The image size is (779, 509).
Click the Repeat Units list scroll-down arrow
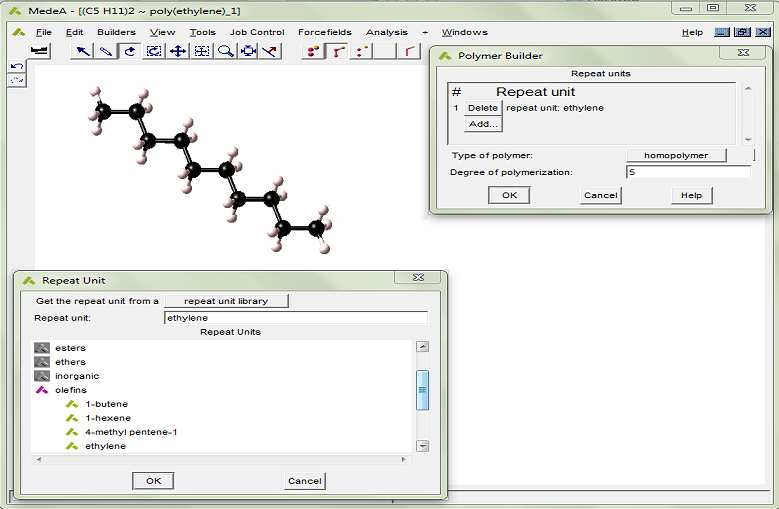[422, 446]
